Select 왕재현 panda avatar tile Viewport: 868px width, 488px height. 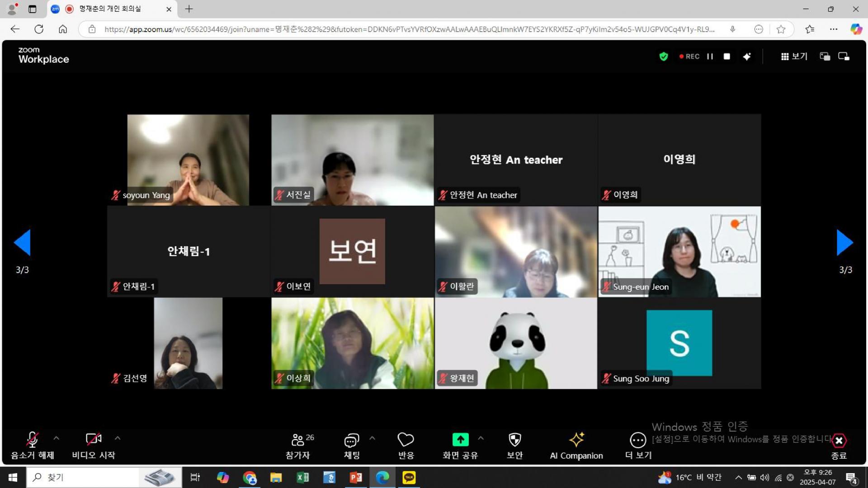[x=516, y=343]
